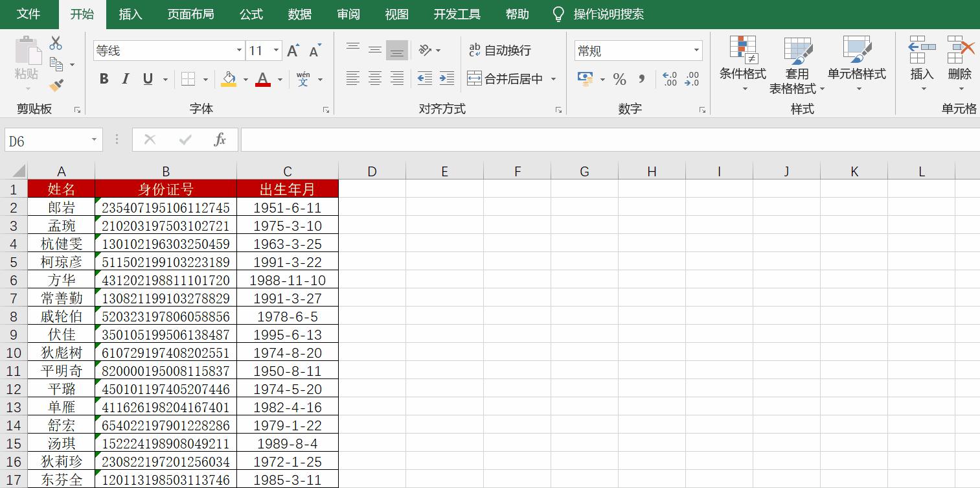Apply percent style formatting
This screenshot has width=980, height=488.
point(619,79)
